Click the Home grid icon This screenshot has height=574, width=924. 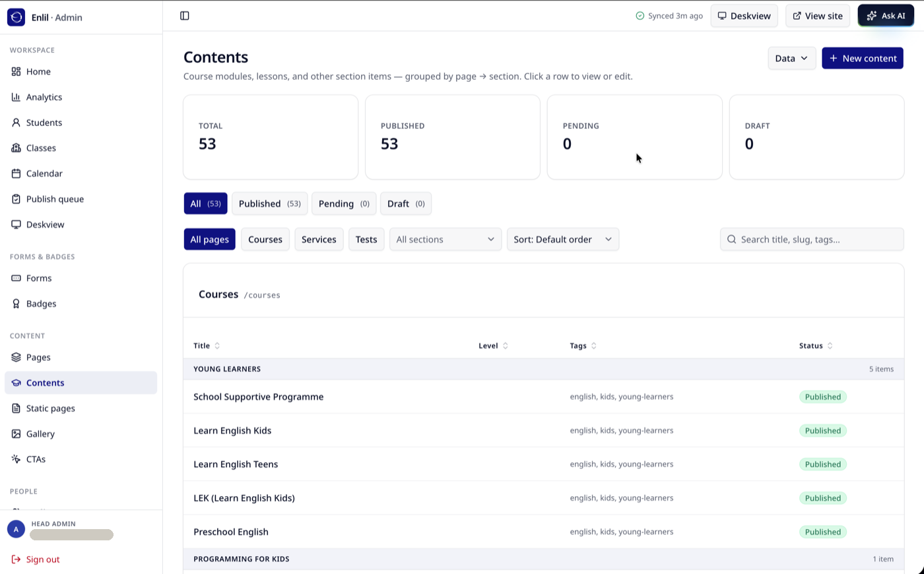coord(16,71)
